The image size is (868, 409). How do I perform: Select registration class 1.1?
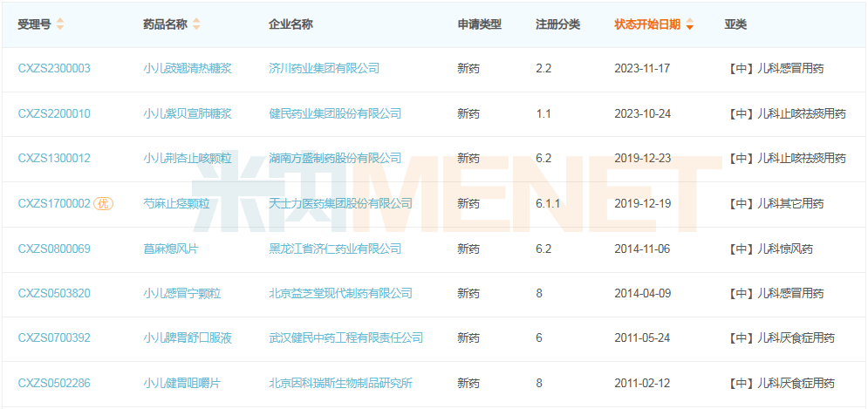tap(543, 113)
